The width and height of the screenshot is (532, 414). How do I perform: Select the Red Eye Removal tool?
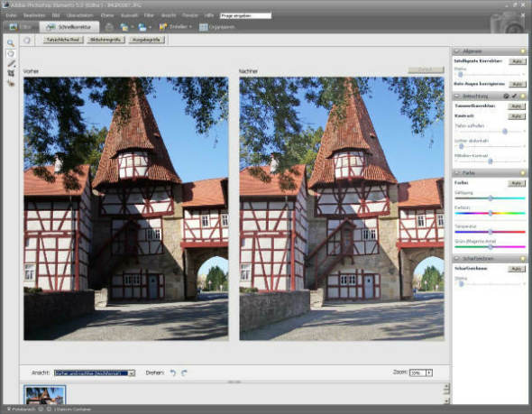click(11, 82)
